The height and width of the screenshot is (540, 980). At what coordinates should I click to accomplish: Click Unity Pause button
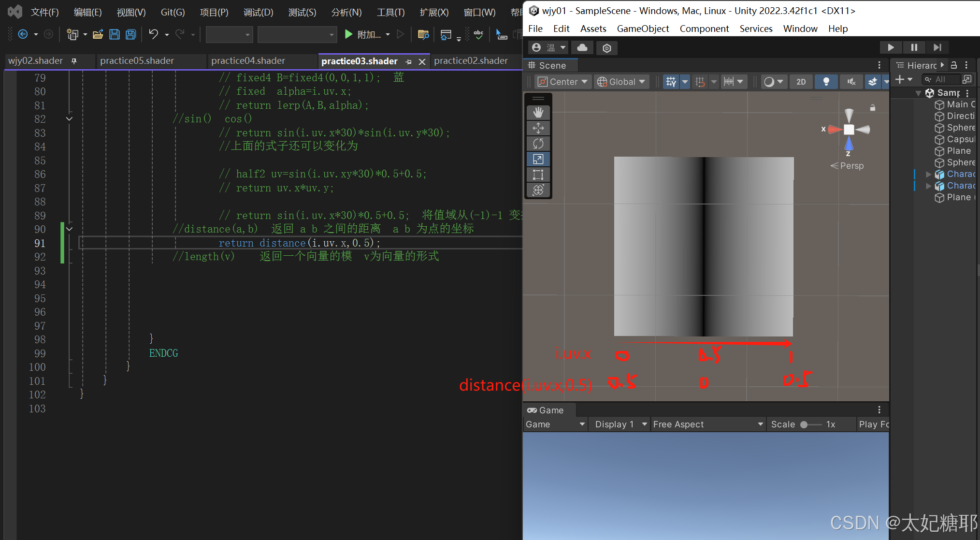click(914, 47)
